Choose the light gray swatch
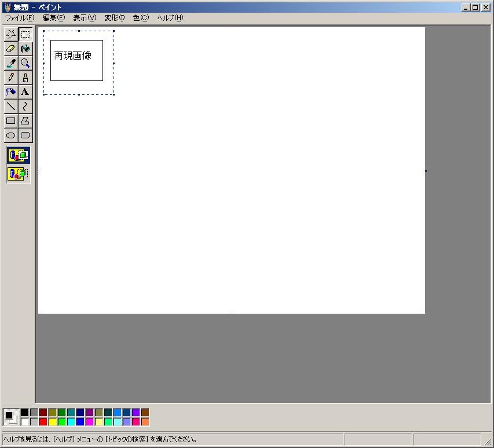 click(x=34, y=421)
